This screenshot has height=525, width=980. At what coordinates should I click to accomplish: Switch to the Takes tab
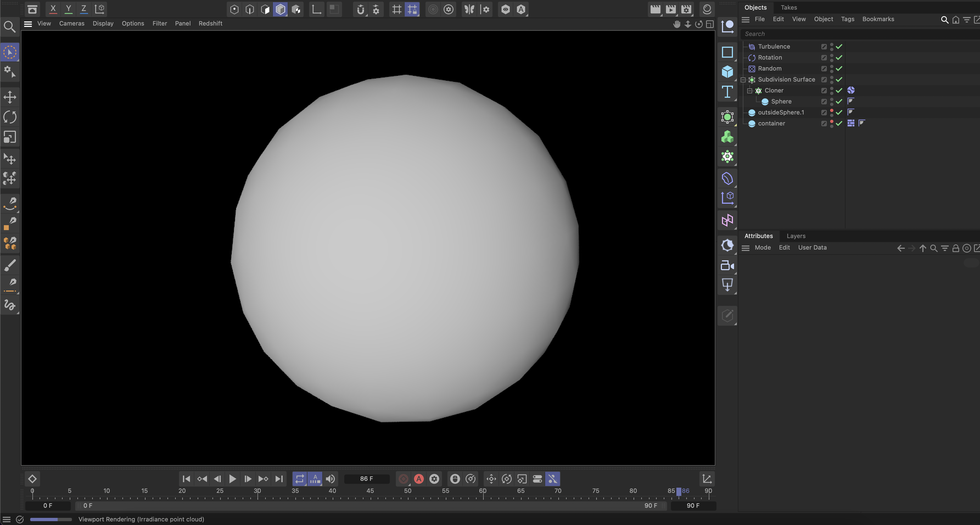[x=788, y=7]
